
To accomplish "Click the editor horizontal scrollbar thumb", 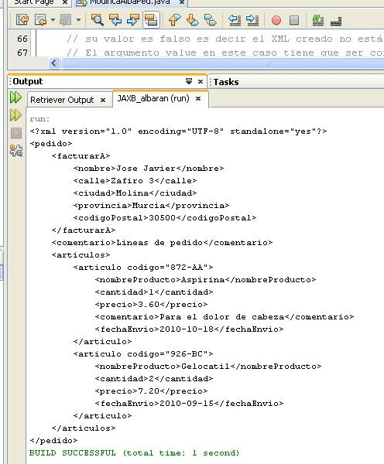I will (x=223, y=63).
